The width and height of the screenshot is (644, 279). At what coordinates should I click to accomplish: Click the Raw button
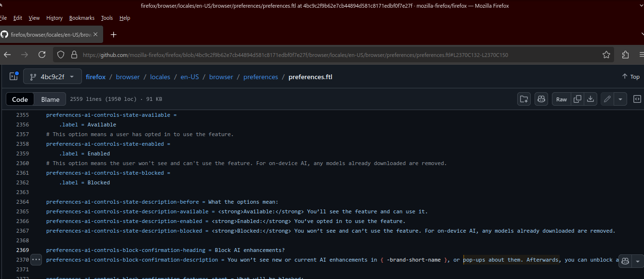click(561, 99)
